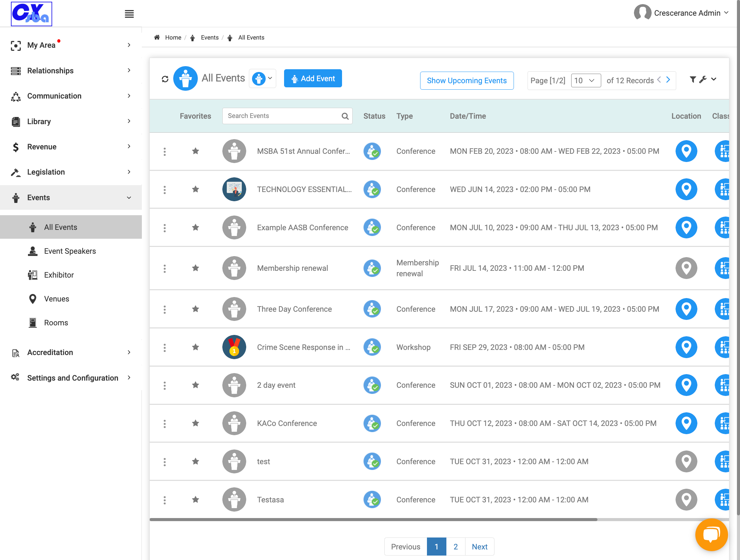Toggle the hamburger sidebar menu icon
The width and height of the screenshot is (740, 560).
point(129,14)
